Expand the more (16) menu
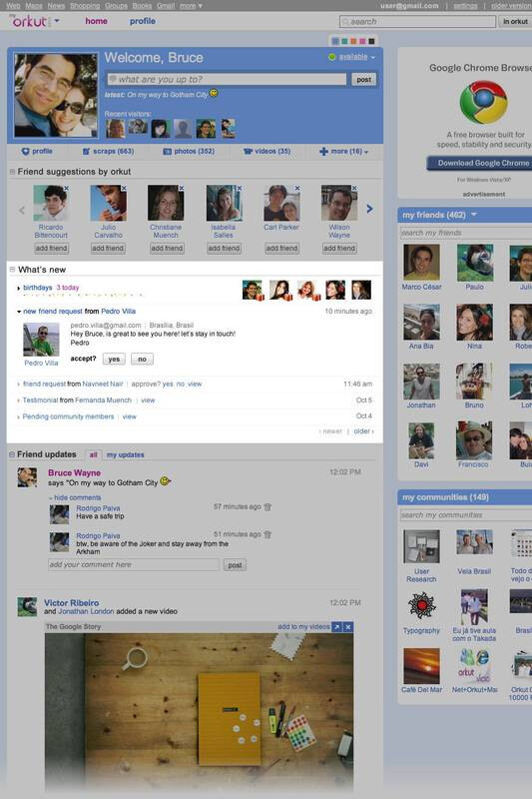This screenshot has height=799, width=532. [343, 152]
